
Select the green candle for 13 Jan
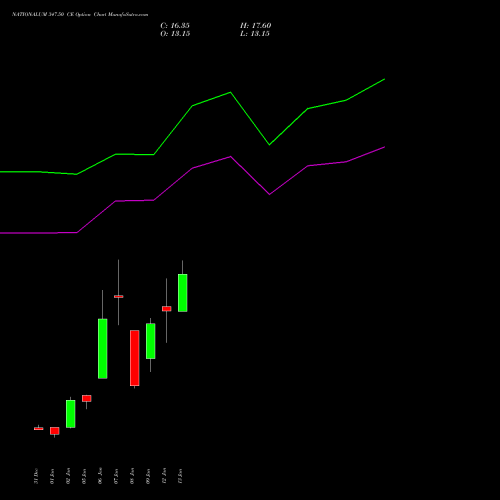click(x=183, y=293)
